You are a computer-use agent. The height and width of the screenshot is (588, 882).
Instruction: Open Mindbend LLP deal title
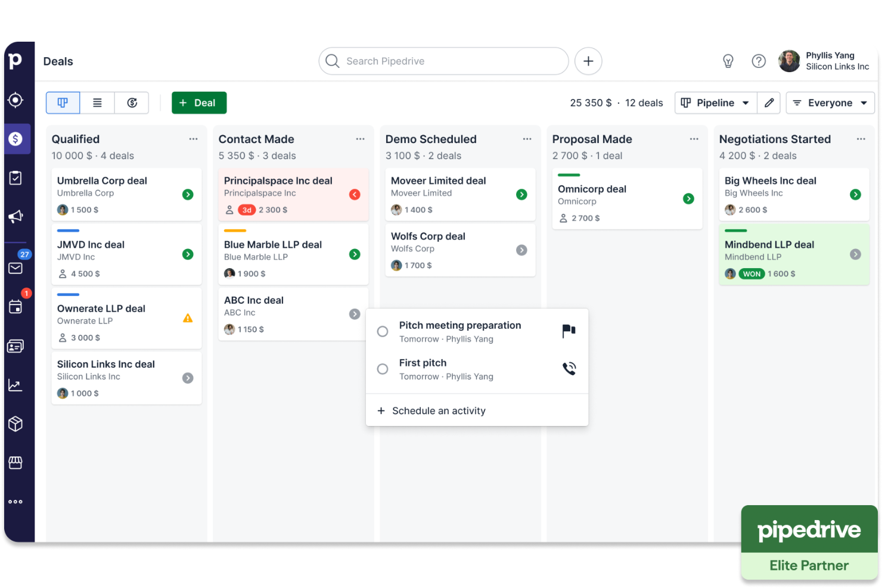[x=769, y=244]
